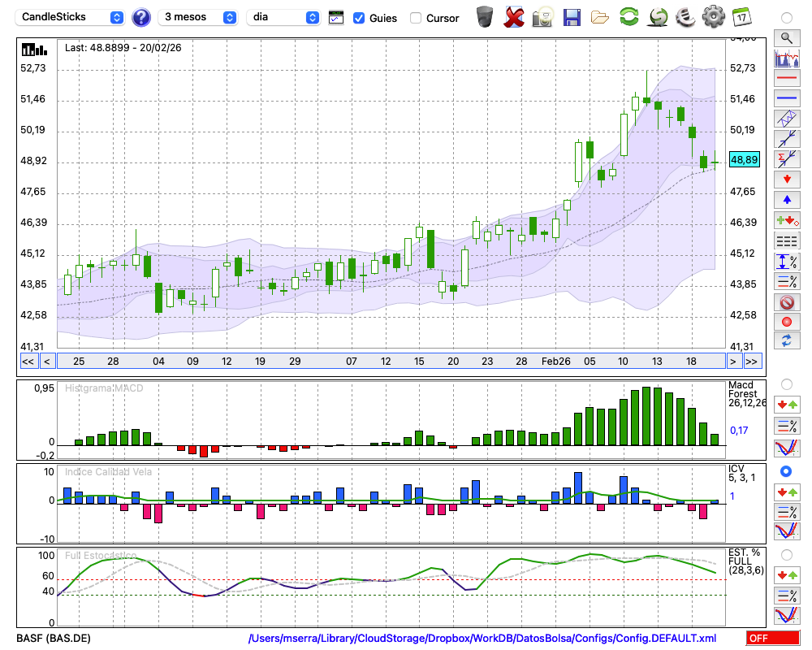Click the magnifier zoom tool
The width and height of the screenshot is (812, 650).
click(786, 37)
